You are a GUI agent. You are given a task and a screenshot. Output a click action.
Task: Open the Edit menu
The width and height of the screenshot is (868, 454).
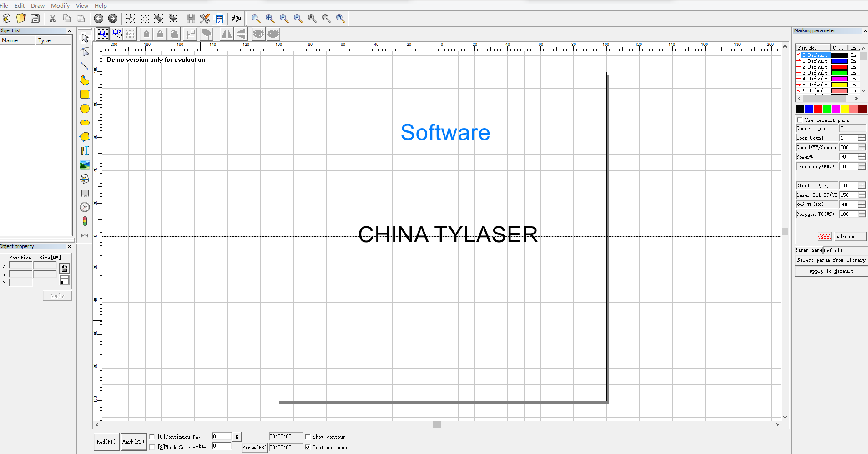tap(20, 5)
